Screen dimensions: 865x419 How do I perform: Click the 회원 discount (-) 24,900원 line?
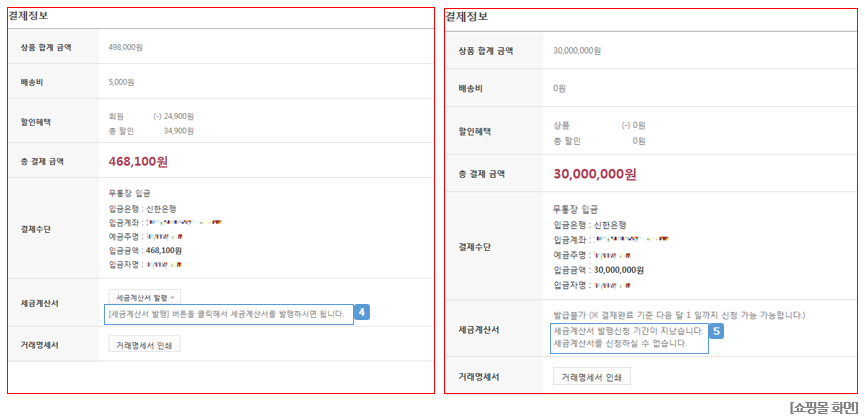151,116
